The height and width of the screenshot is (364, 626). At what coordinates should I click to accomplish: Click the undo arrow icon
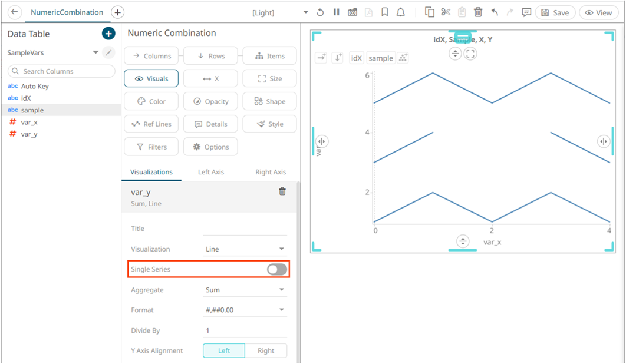pyautogui.click(x=495, y=12)
